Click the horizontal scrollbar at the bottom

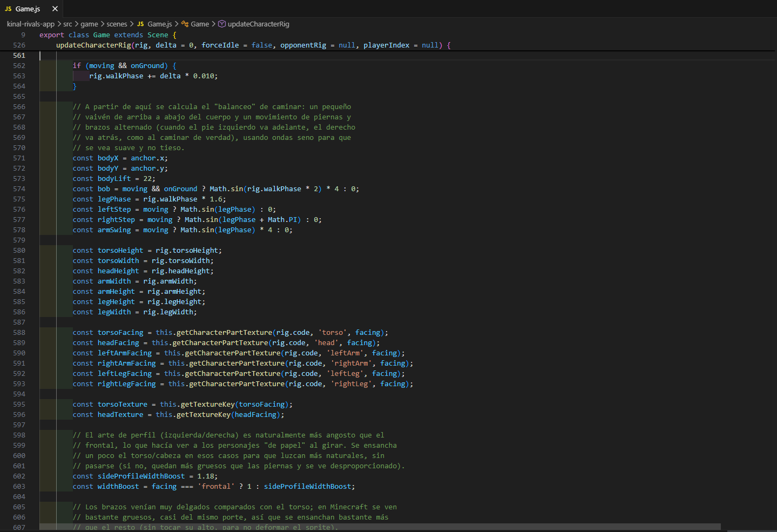380,527
